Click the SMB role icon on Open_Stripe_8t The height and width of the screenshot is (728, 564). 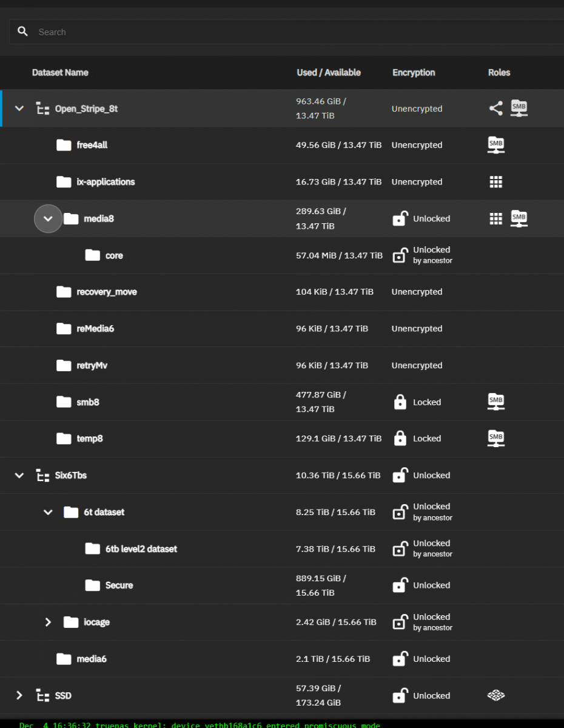519,108
